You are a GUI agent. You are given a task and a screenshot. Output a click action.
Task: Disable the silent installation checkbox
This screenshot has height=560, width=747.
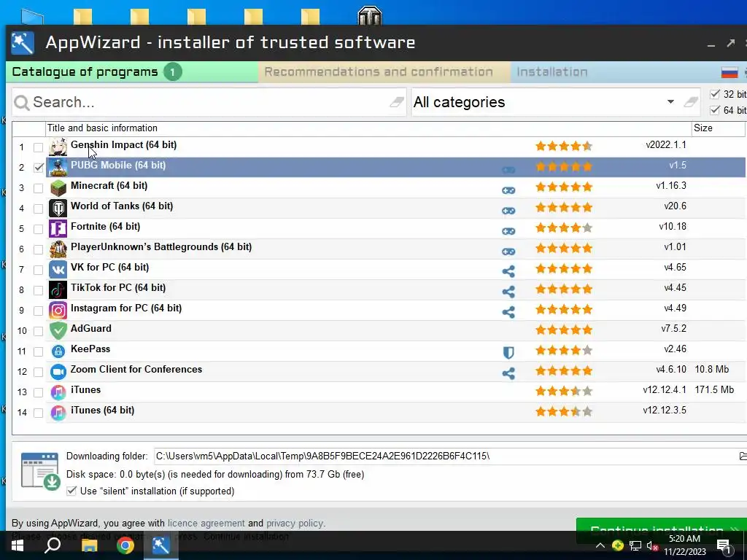[x=71, y=491]
